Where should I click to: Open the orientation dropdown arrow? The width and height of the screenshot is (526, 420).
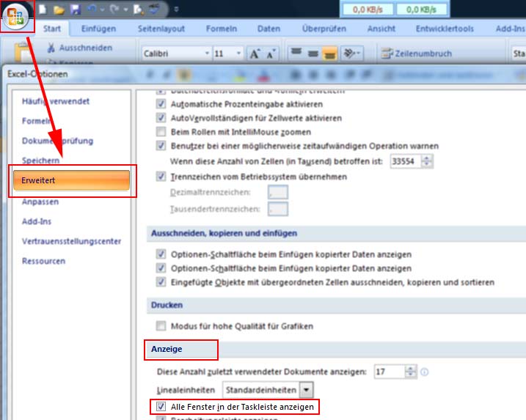(359, 54)
